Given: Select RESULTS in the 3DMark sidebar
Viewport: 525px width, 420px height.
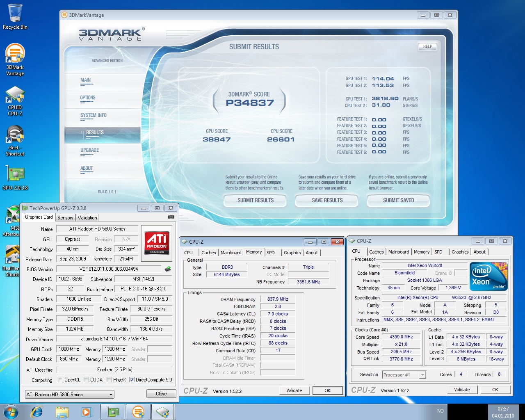Looking at the screenshot, I should click(x=102, y=135).
